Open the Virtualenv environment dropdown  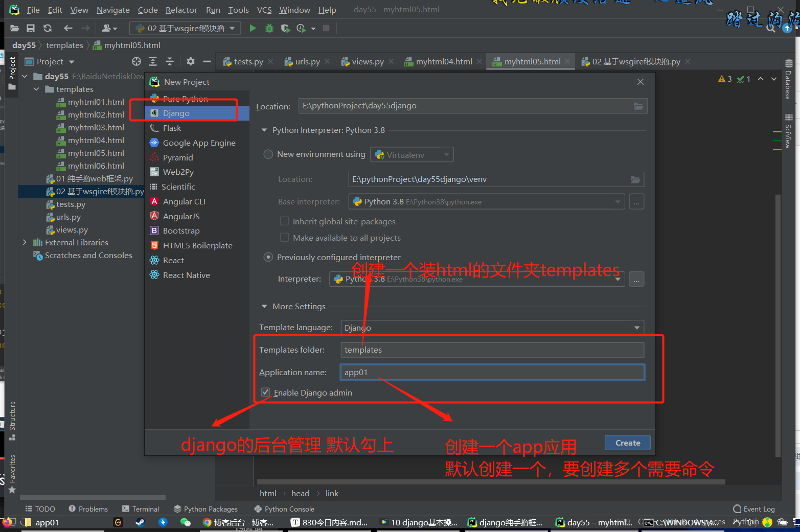(x=413, y=154)
